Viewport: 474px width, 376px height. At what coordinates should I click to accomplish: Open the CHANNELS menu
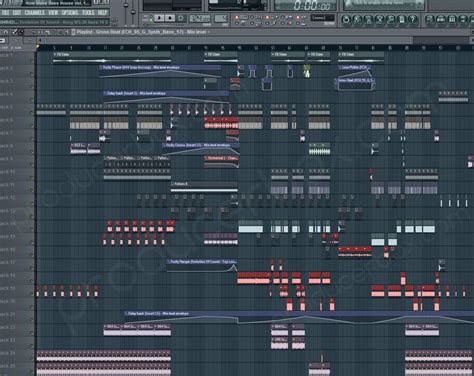click(34, 13)
